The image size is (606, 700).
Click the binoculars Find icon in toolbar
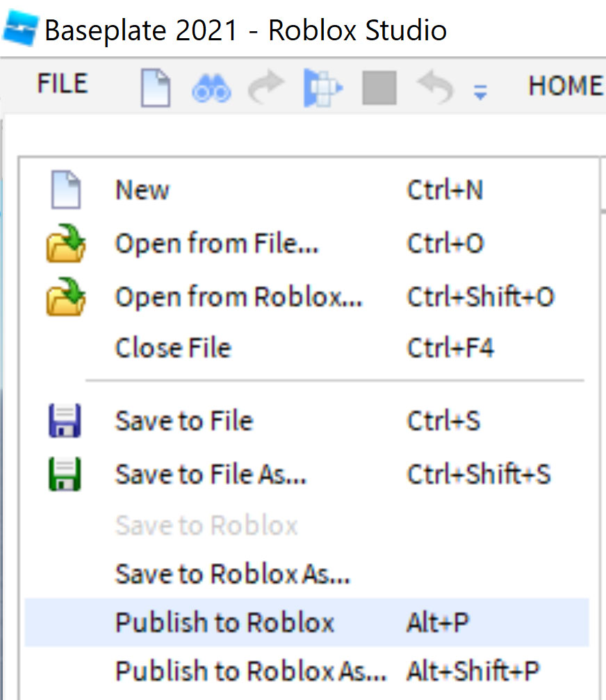click(x=211, y=88)
